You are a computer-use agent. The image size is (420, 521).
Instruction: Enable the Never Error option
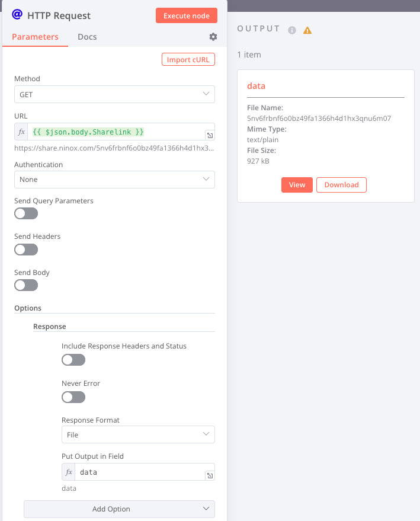pyautogui.click(x=73, y=397)
